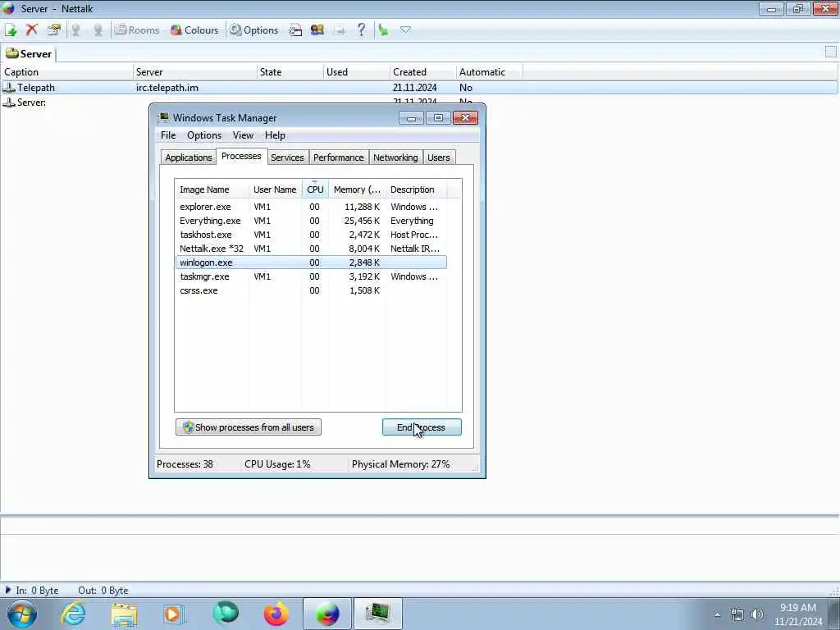Click the blue question mark help icon
The height and width of the screenshot is (630, 840).
[x=362, y=30]
